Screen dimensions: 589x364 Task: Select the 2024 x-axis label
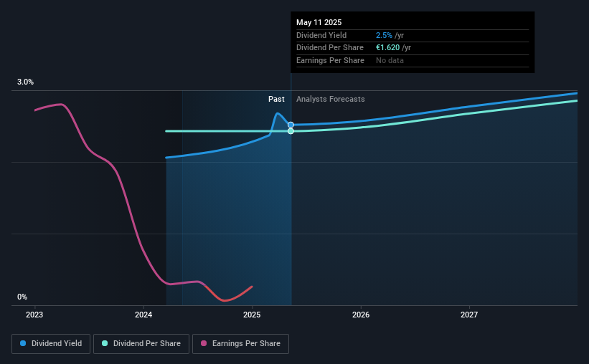tap(143, 315)
